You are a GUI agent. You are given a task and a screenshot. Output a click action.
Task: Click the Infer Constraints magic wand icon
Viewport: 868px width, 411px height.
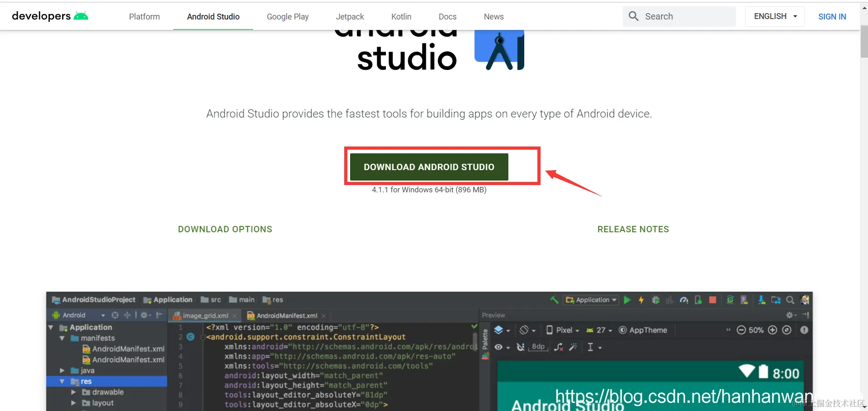[573, 347]
